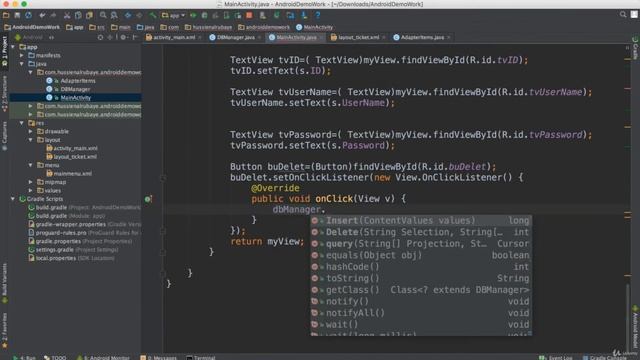Click the Copy toolbar icon
This screenshot has width=640, height=360.
[78, 15]
